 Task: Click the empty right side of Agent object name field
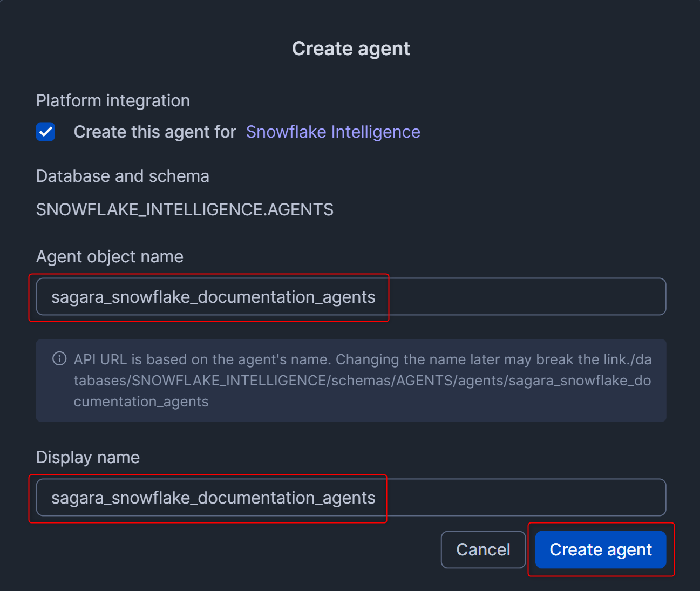(526, 296)
